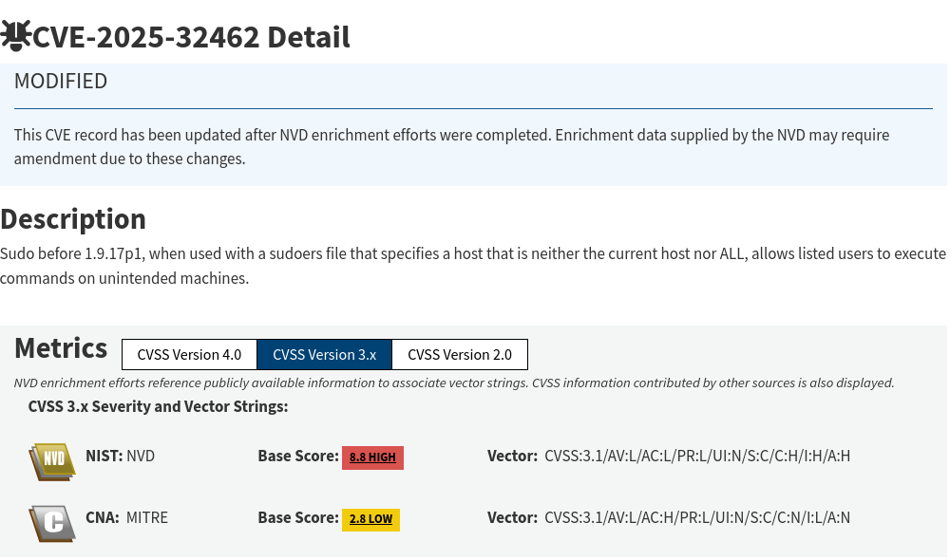Viewport: 950px width, 560px height.
Task: Switch to the CVSS Version 2.0 tab
Action: coord(460,354)
